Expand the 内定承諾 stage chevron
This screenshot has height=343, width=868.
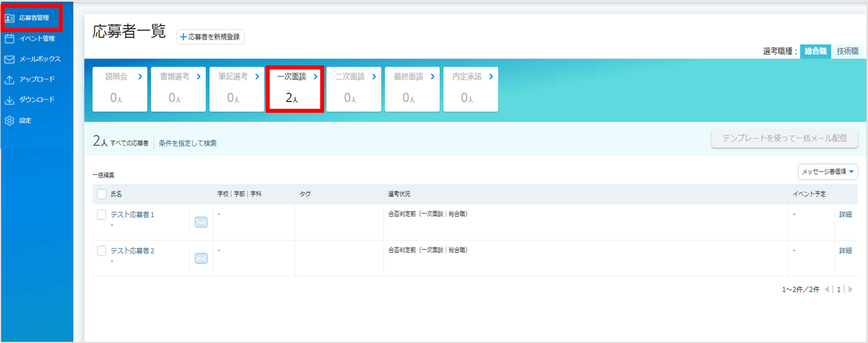(x=491, y=77)
